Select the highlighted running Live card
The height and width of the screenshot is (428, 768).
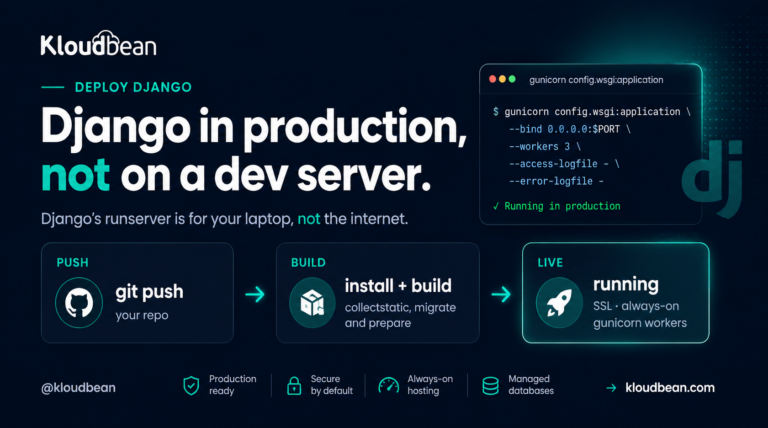[x=616, y=293]
